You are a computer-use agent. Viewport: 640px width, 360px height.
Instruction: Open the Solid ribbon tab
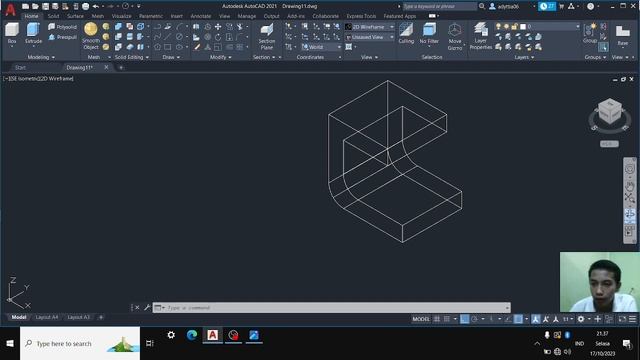(x=53, y=16)
